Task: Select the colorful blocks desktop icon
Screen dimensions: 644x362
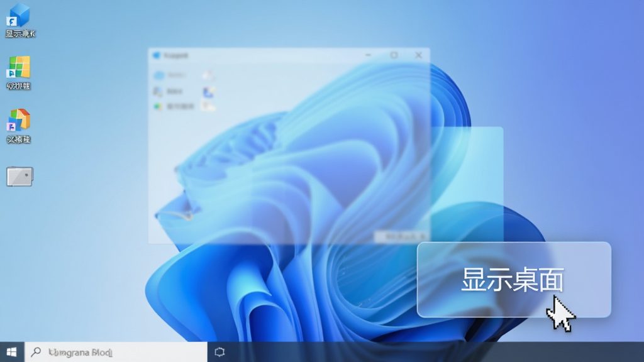Action: point(18,120)
